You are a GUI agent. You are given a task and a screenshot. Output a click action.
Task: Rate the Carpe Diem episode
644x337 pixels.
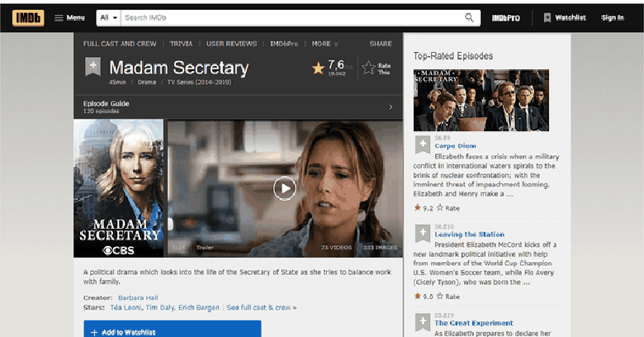click(x=448, y=207)
